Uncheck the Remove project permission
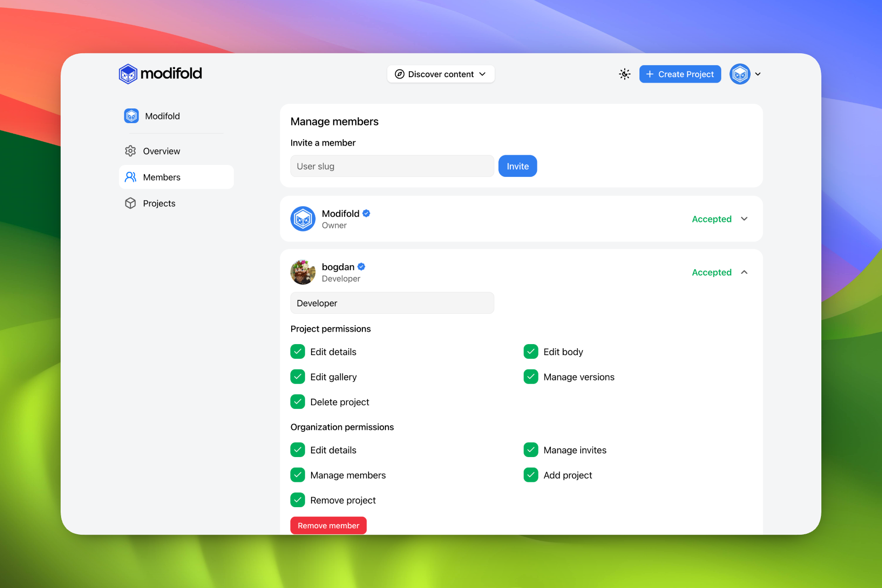The image size is (882, 588). [x=298, y=500]
